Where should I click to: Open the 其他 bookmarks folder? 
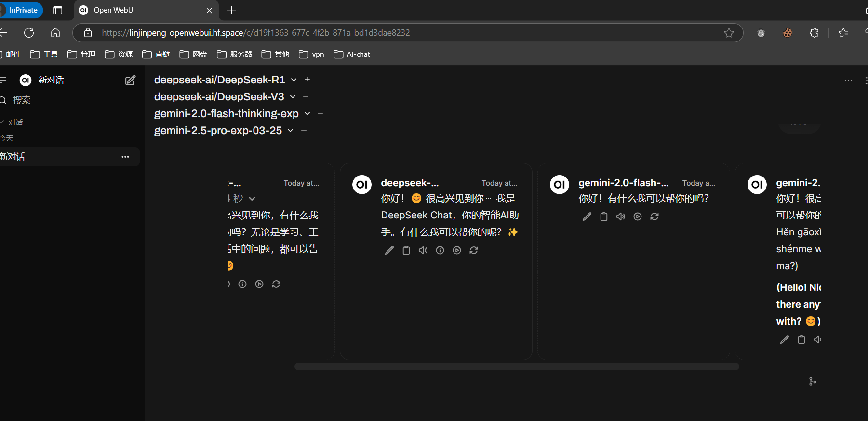pos(275,54)
